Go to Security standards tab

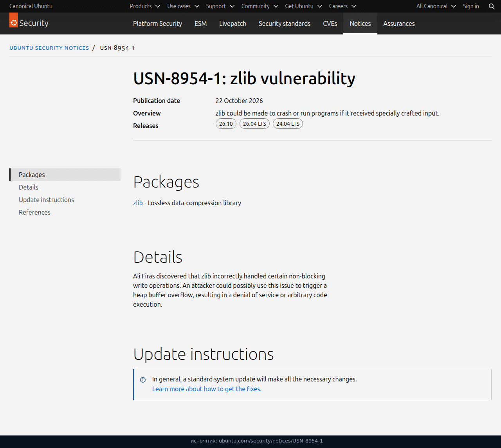click(285, 23)
